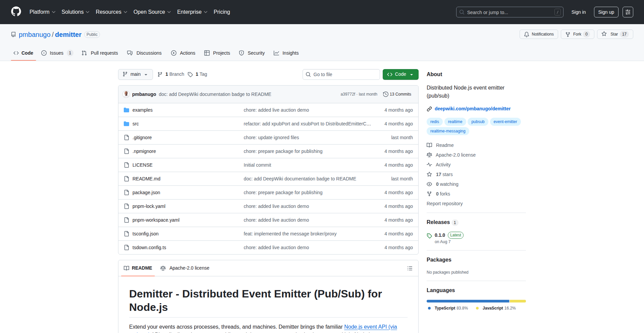Viewport: 644px width, 333px height.
Task: Fork the repository
Action: click(x=577, y=34)
